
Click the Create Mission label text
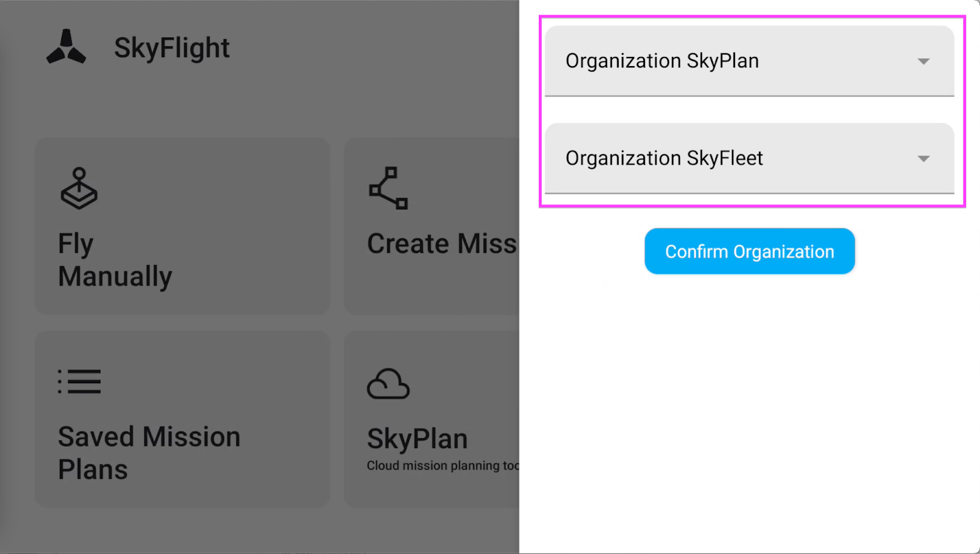click(x=443, y=244)
